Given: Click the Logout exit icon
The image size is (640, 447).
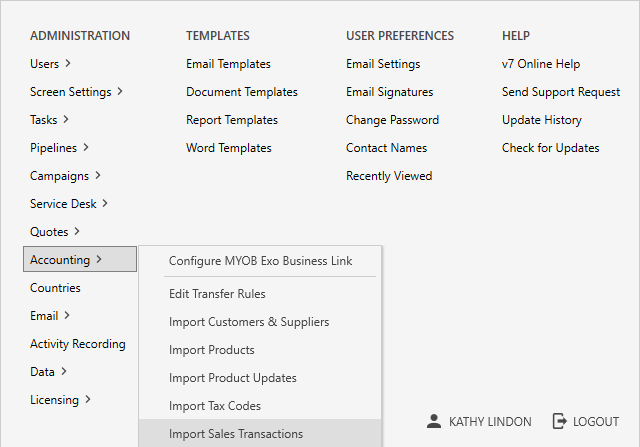Looking at the screenshot, I should point(560,421).
